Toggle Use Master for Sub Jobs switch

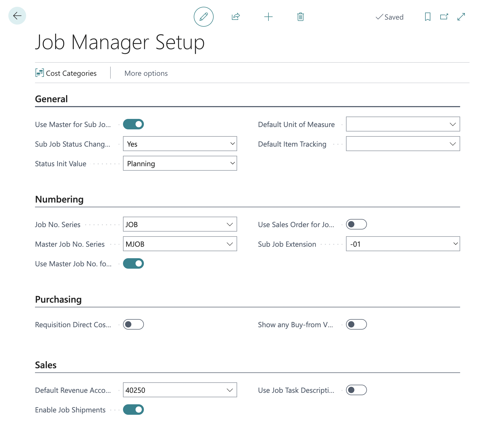click(x=133, y=124)
